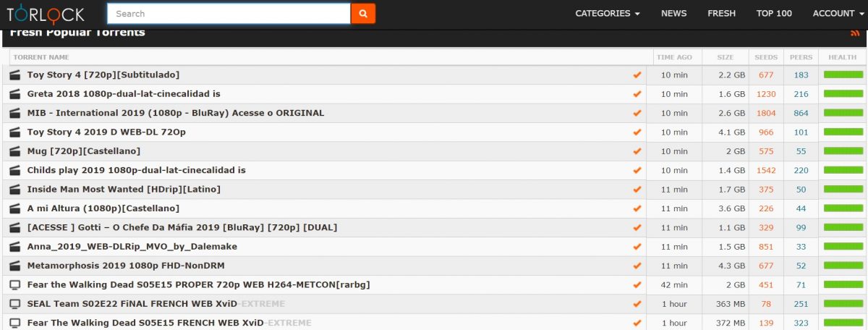Click the Torlock logo
This screenshot has width=868, height=330.
click(x=46, y=14)
